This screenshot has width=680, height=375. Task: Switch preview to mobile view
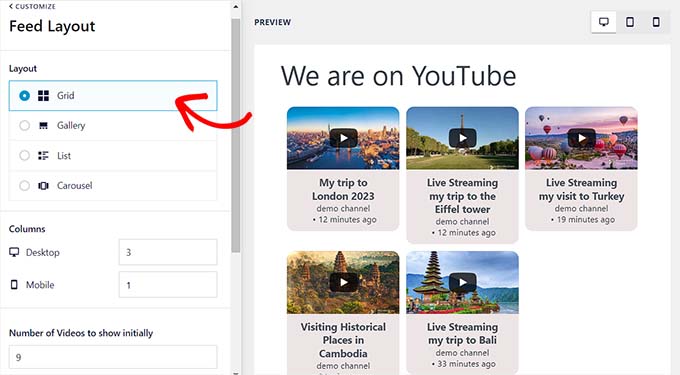coord(656,22)
